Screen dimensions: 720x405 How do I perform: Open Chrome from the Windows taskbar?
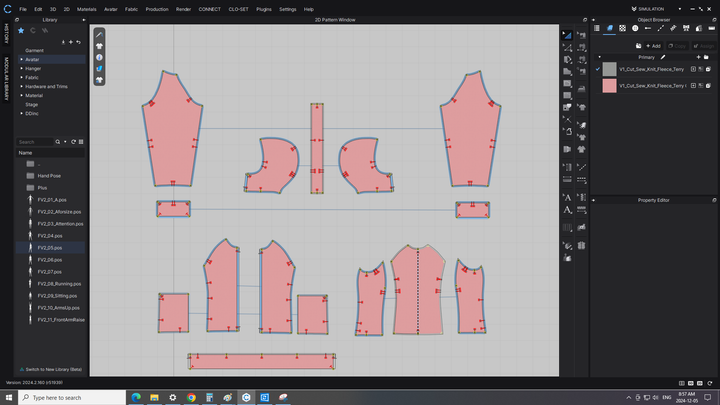[191, 397]
